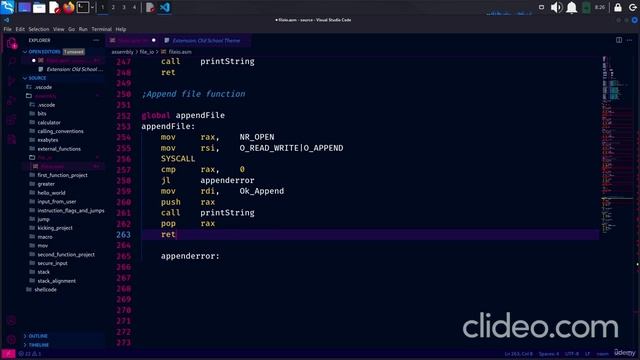This screenshot has height=360, width=640.
Task: Click the minimap code overview
Action: 618,145
